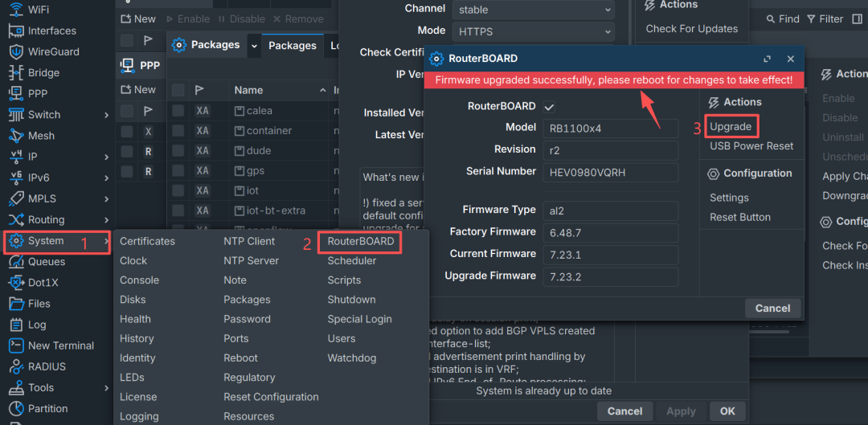Click the System gear icon in sidebar
This screenshot has width=868, height=425.
[17, 241]
